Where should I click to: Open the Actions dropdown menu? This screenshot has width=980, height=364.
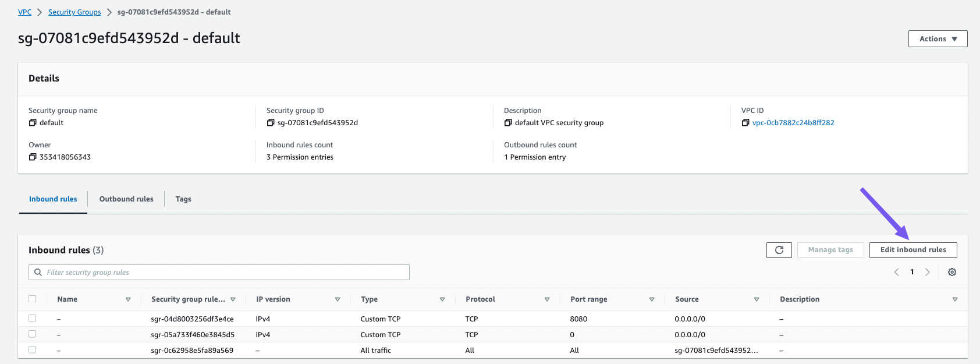(x=938, y=39)
